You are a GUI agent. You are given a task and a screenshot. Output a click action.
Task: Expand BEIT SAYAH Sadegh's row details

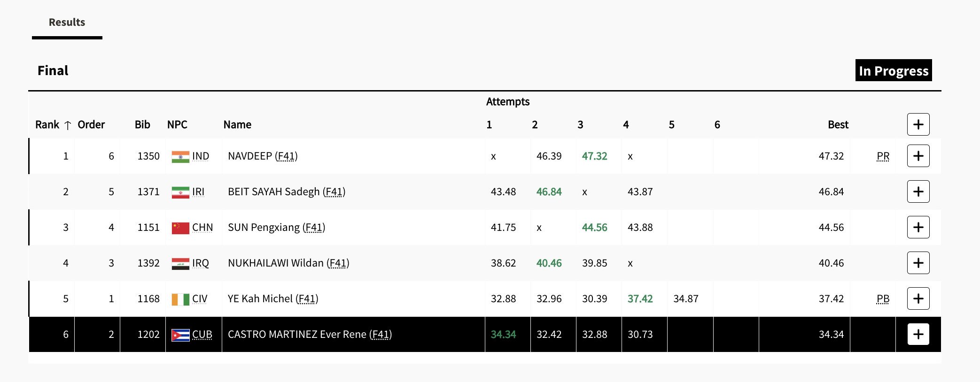click(x=918, y=191)
